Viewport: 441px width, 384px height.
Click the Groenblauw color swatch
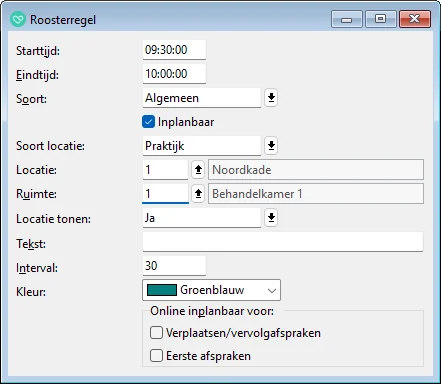[x=162, y=290]
